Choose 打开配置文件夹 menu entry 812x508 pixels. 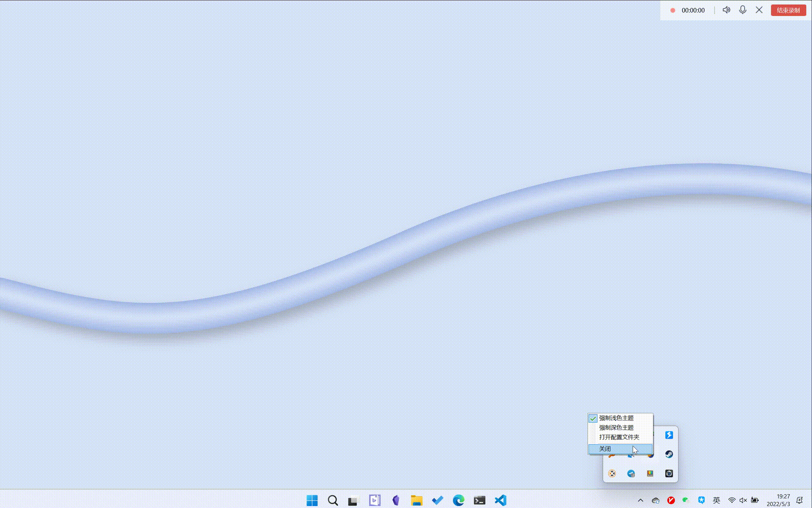[x=619, y=437]
